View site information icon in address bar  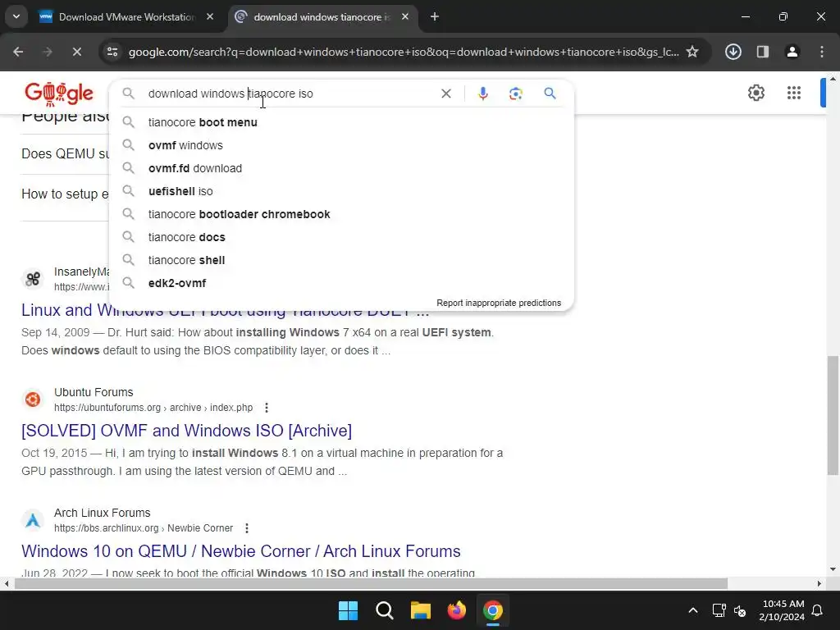112,52
